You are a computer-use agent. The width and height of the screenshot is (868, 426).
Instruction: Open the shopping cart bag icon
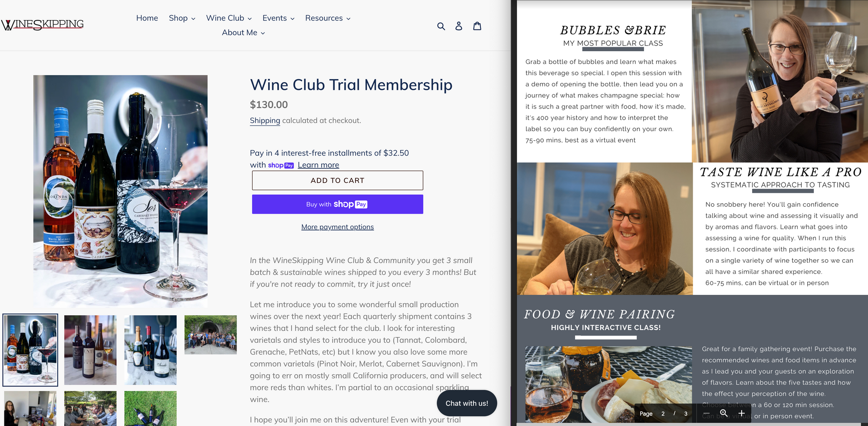(477, 26)
